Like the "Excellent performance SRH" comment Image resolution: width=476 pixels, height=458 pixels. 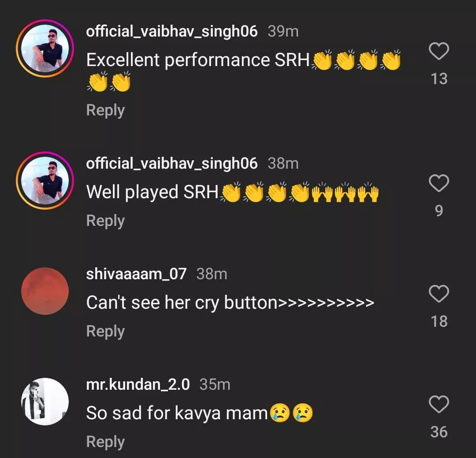pos(439,52)
